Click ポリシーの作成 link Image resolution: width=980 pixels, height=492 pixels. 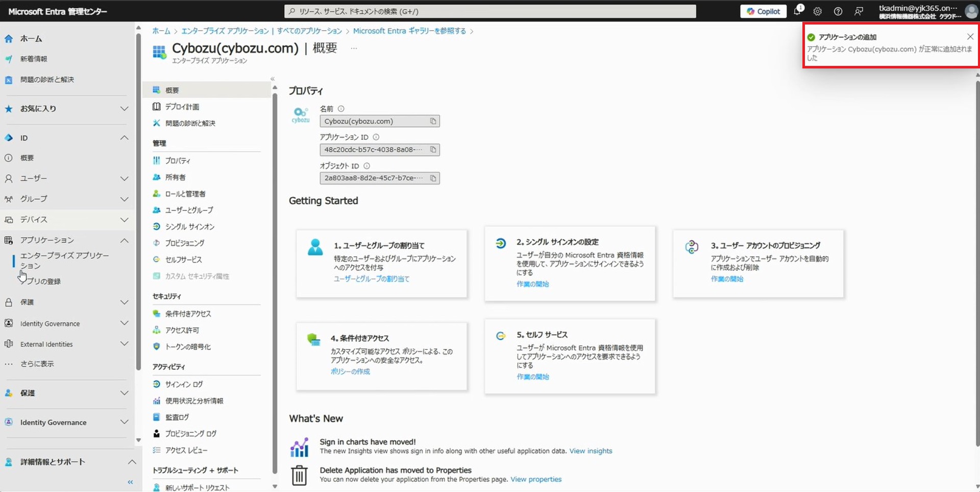click(x=350, y=371)
